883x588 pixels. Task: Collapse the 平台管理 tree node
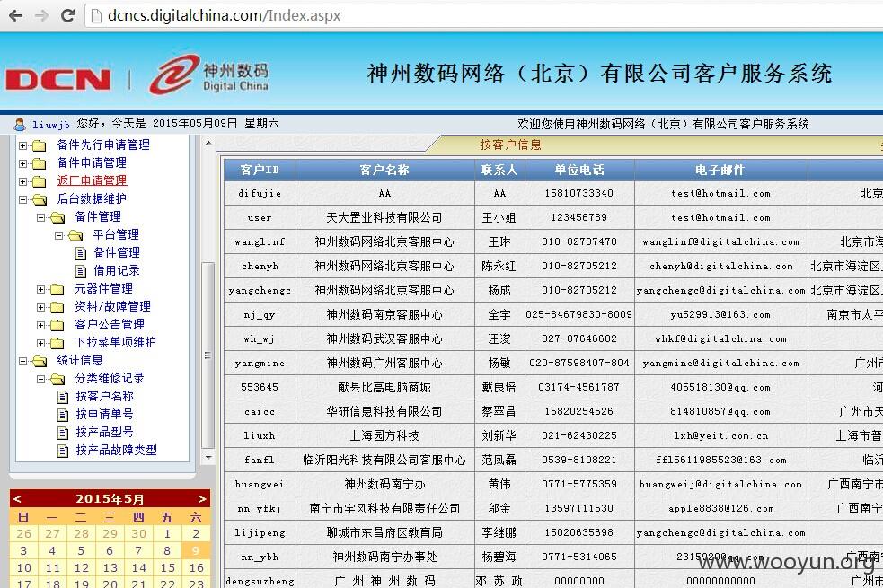pyautogui.click(x=58, y=235)
